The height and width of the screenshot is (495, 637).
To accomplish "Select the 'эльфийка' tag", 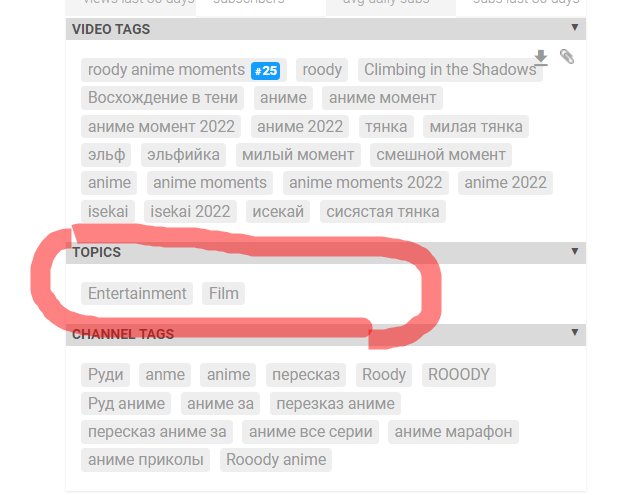I will [183, 155].
